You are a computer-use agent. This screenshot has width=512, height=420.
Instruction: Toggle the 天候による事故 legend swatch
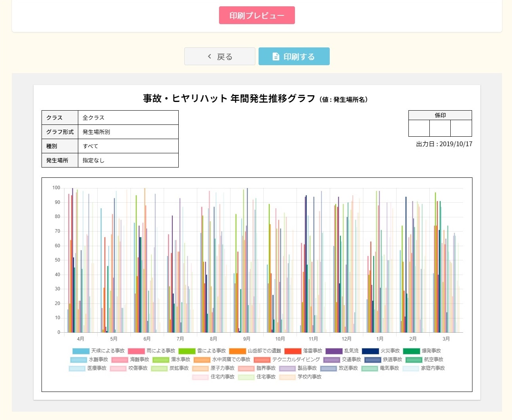click(x=81, y=351)
